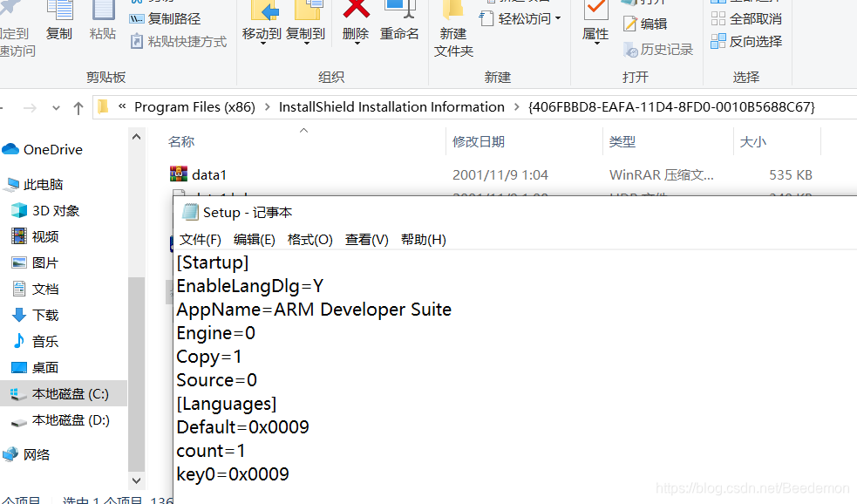Viewport: 857px width, 504px height.
Task: Create a New folder (新建文件夹)
Action: coord(453,29)
